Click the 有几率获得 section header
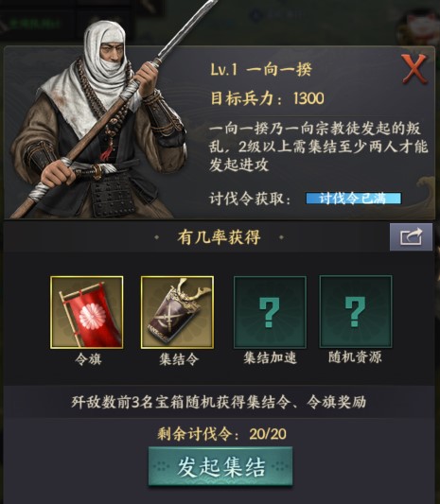Viewport: 440px width, 504px height. point(219,237)
